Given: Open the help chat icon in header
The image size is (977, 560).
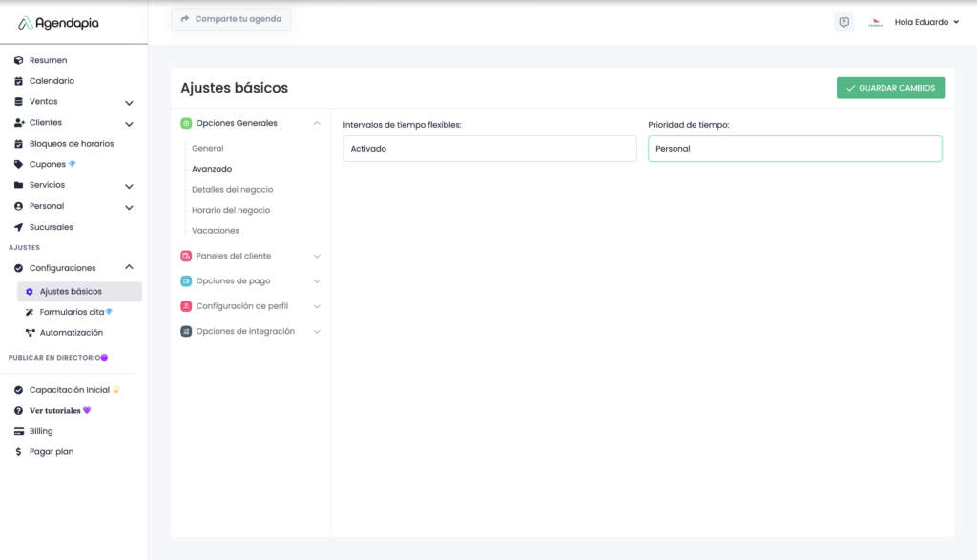Looking at the screenshot, I should pos(843,22).
